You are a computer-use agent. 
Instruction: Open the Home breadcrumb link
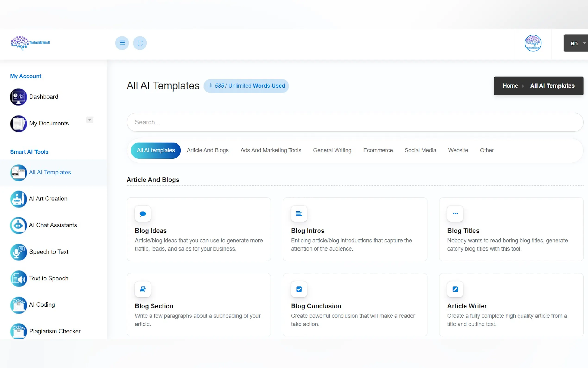pyautogui.click(x=510, y=86)
